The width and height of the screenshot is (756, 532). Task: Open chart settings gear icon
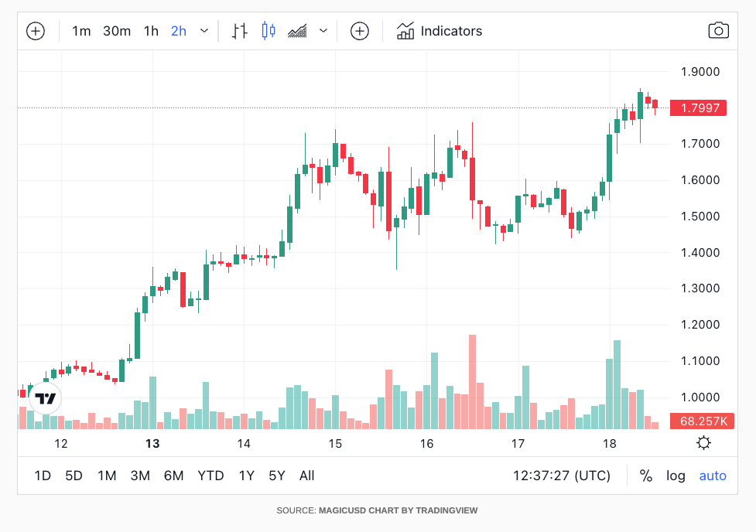[x=703, y=443]
